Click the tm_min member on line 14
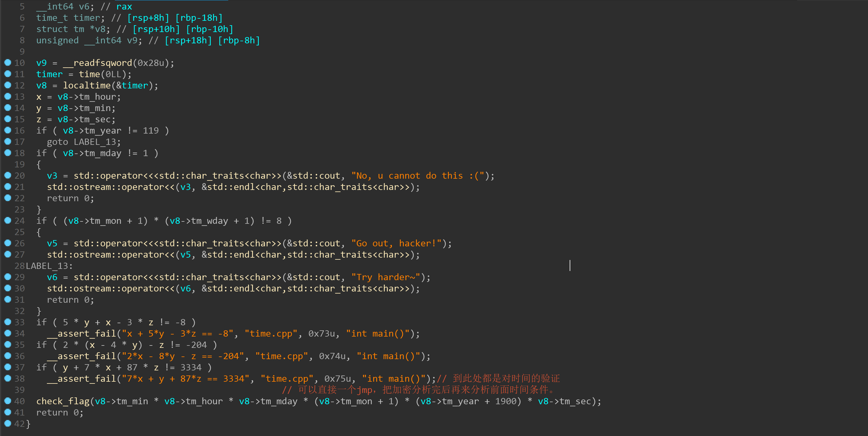The width and height of the screenshot is (868, 436). (x=95, y=108)
